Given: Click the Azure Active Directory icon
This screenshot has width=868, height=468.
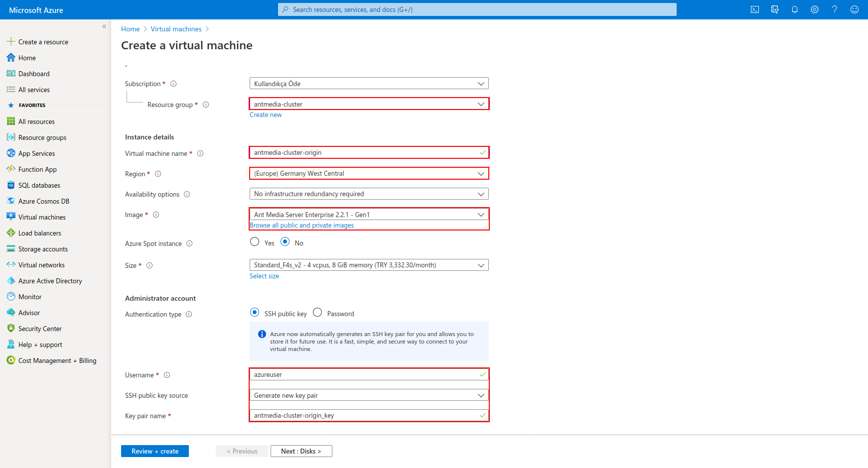Looking at the screenshot, I should [x=11, y=281].
